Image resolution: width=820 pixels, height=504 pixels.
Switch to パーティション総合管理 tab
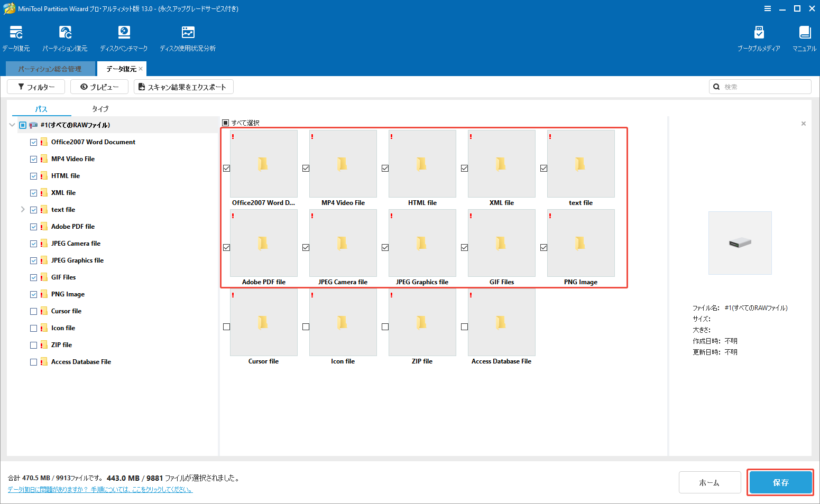(x=50, y=68)
